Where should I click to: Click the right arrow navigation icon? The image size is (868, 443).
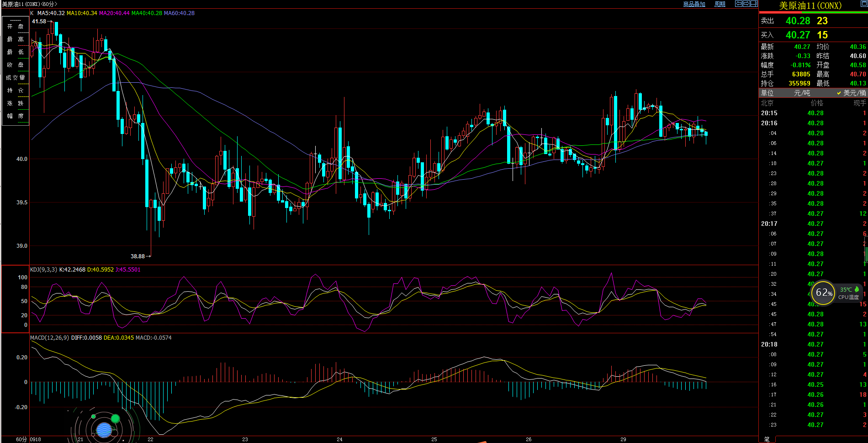(x=746, y=4)
